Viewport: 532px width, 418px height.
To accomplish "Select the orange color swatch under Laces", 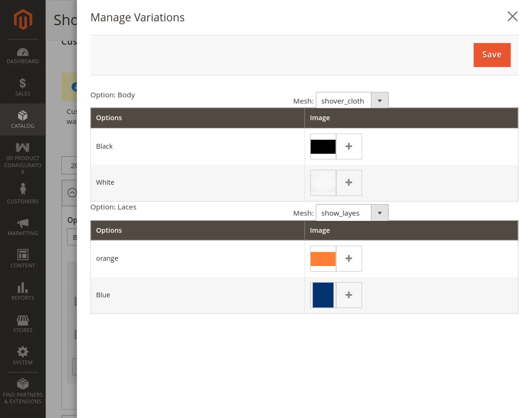I will click(x=323, y=258).
